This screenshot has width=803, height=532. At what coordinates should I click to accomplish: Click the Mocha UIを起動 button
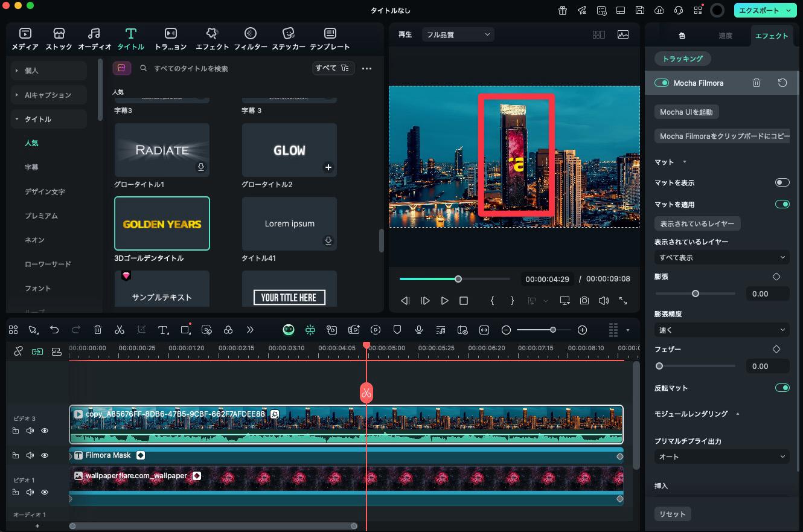pos(686,112)
